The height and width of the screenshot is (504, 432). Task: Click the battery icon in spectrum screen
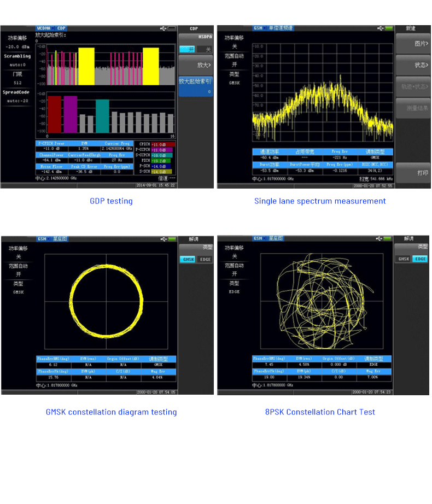click(389, 28)
